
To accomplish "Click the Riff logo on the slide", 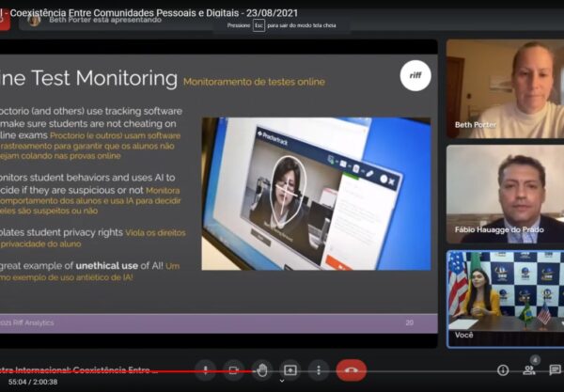I will (415, 75).
